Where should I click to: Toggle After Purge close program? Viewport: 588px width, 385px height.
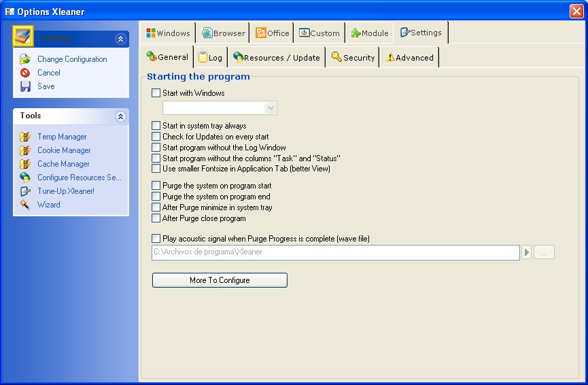coord(156,218)
